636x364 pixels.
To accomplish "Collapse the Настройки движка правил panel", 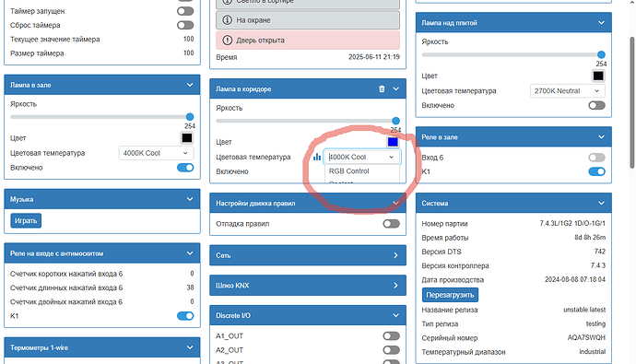I will (x=395, y=203).
